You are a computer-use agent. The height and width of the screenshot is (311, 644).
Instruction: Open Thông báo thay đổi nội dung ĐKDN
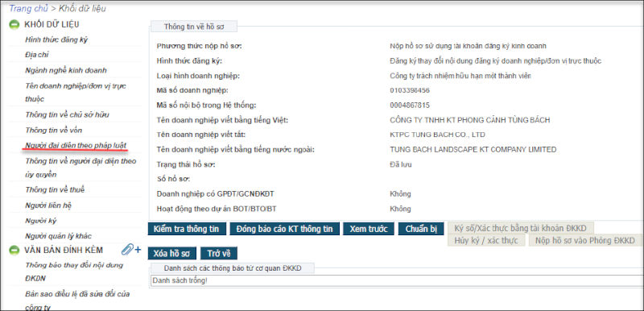(x=74, y=272)
